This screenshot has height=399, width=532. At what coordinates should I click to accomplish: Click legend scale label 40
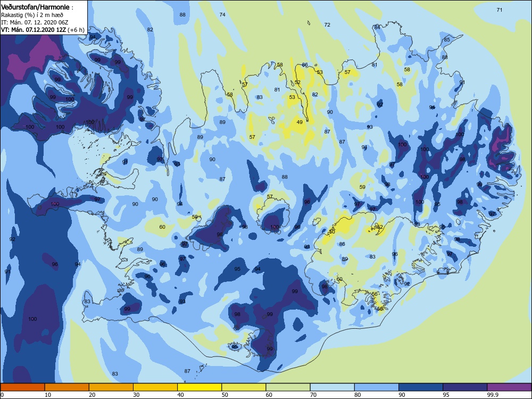click(180, 395)
